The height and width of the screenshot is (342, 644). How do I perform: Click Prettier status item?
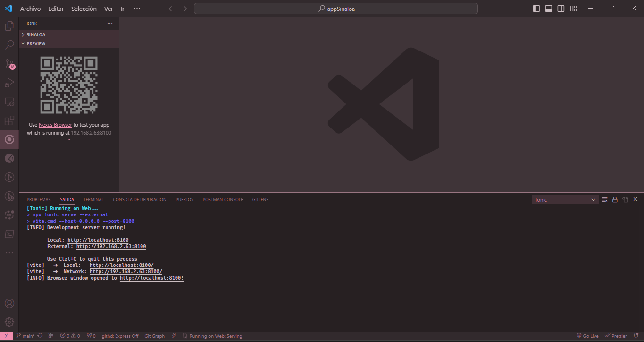616,336
